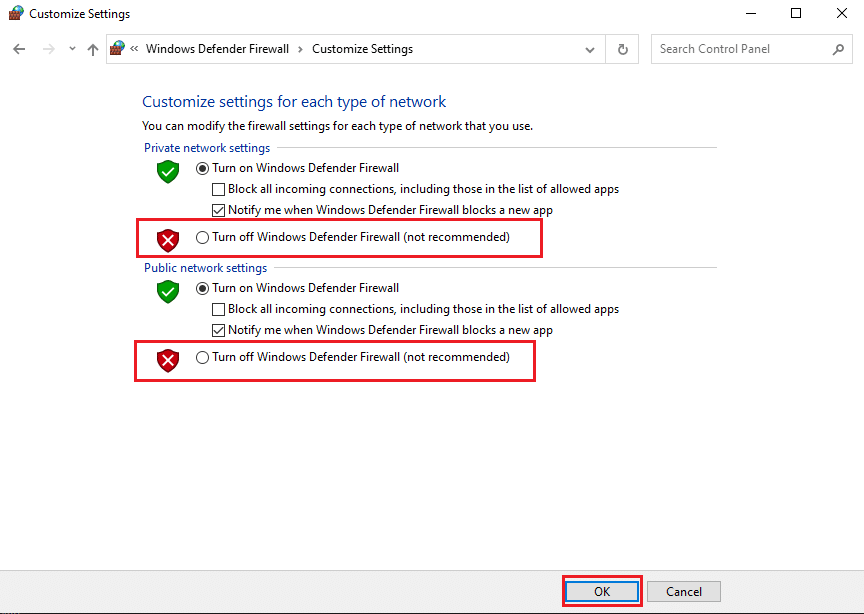Click the Back navigation arrow
The height and width of the screenshot is (614, 864).
click(19, 49)
